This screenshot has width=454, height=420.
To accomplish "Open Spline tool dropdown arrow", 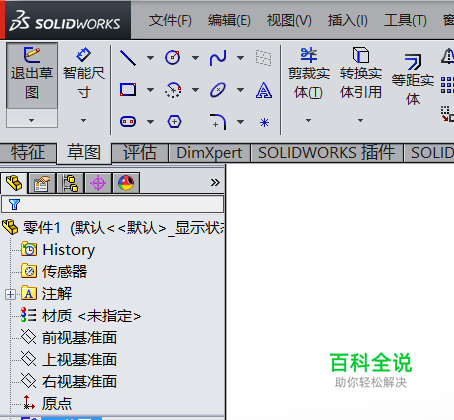I will click(x=240, y=58).
